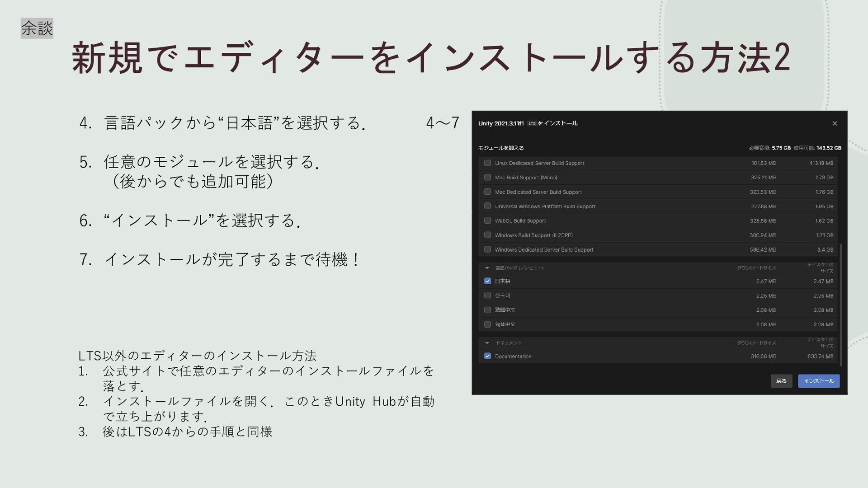Click 'WebGL Build Support' module name
The width and height of the screenshot is (868, 488).
pyautogui.click(x=520, y=221)
